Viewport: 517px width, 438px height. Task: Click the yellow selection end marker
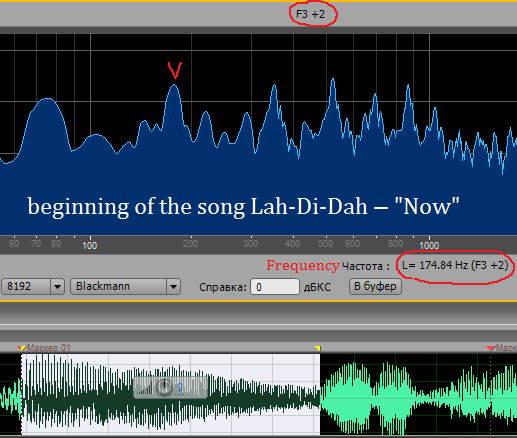click(318, 348)
